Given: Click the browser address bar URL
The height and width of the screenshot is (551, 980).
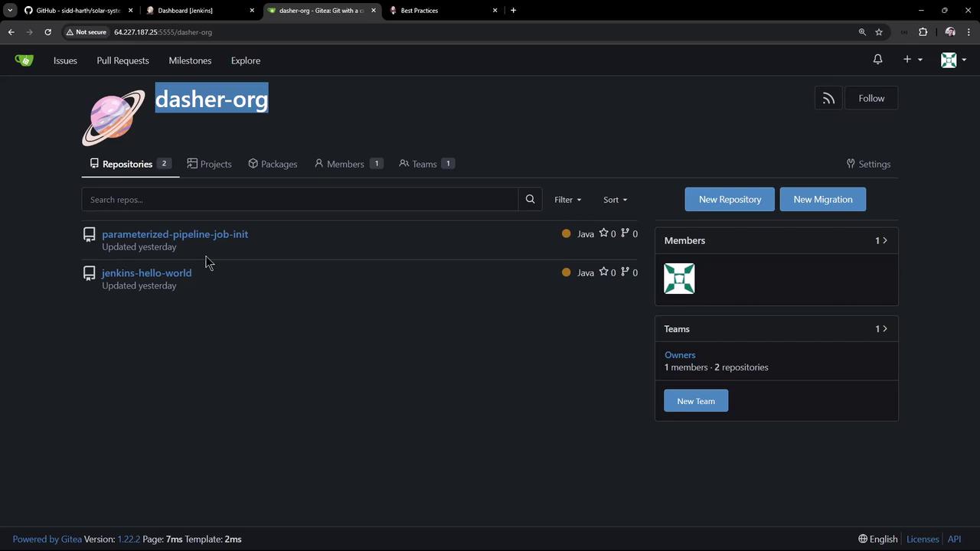Looking at the screenshot, I should [x=163, y=32].
